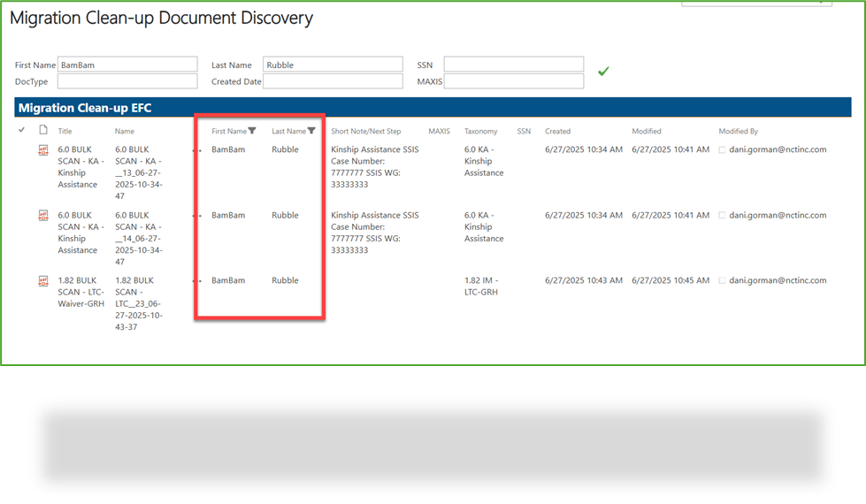Sort by Short Note/Next Step header
Screen dimensions: 866x504
(x=365, y=132)
